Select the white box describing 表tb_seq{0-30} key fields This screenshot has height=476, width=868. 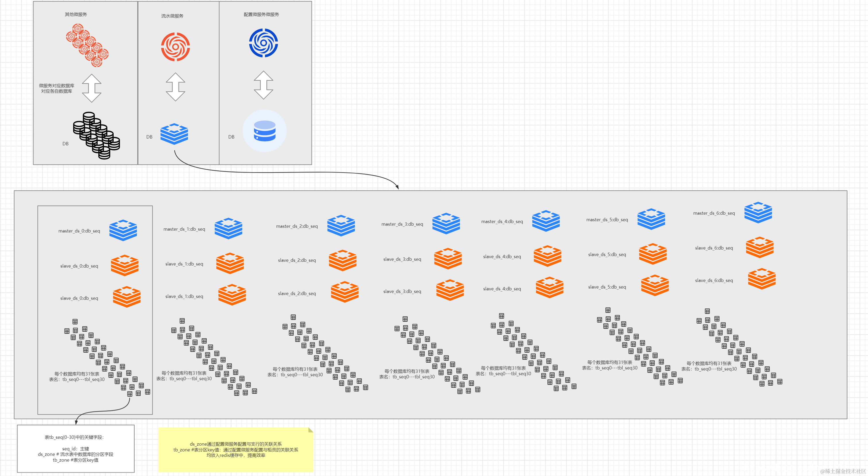click(75, 448)
